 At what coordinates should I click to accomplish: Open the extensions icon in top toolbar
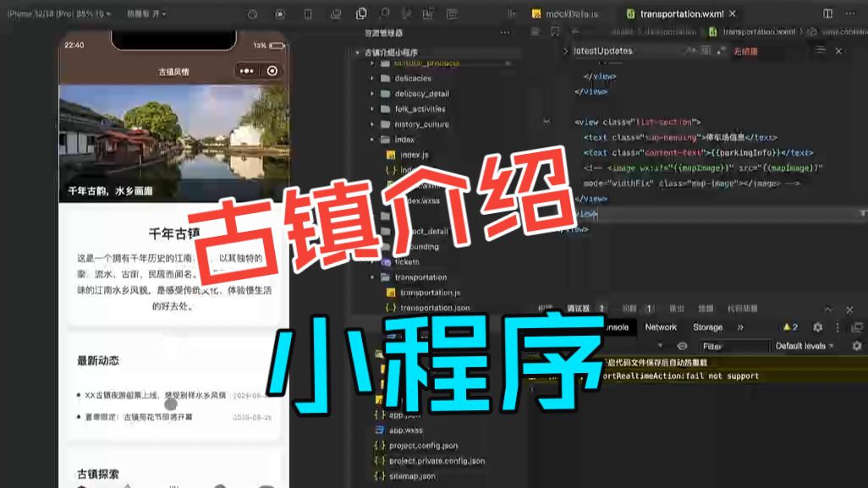[x=428, y=14]
